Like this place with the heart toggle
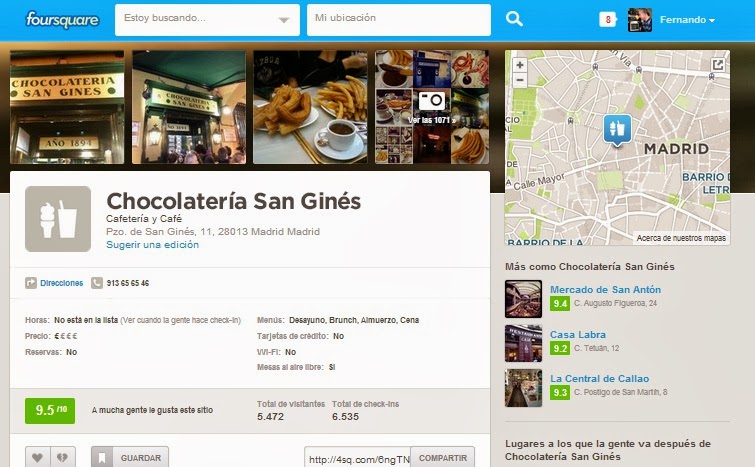The width and height of the screenshot is (755, 467). click(38, 457)
